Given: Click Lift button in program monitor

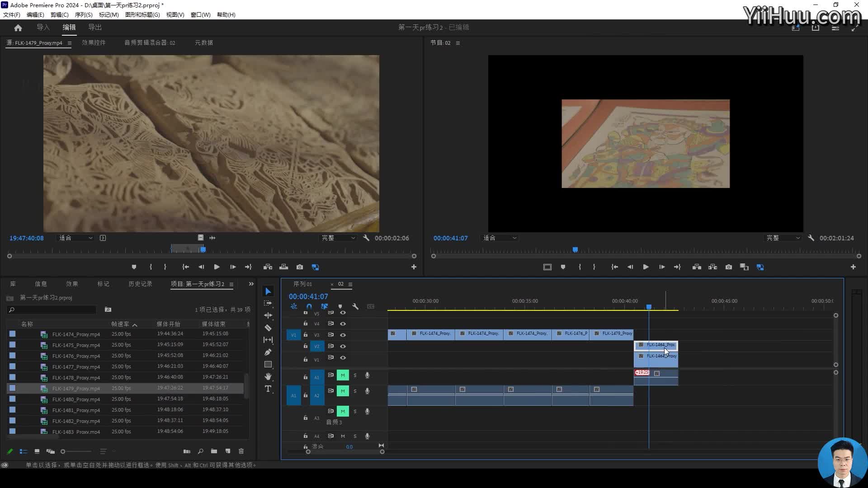Looking at the screenshot, I should (x=697, y=267).
